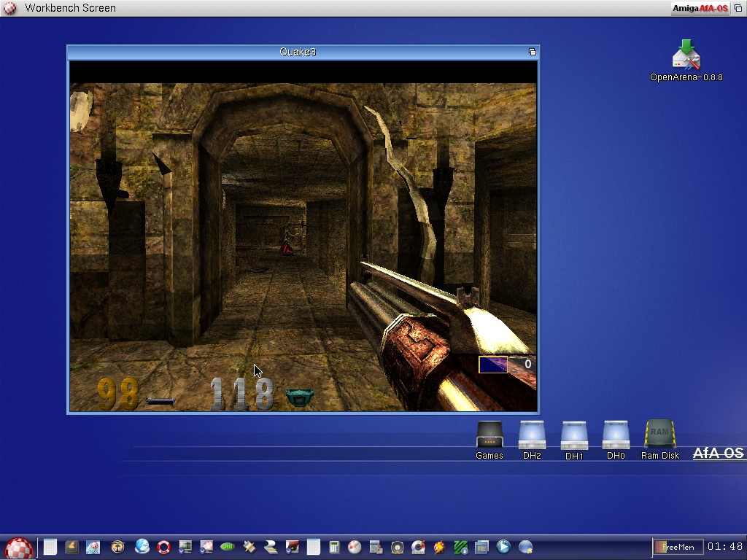Launch the blue play-button media player
The image size is (747, 560).
[503, 547]
